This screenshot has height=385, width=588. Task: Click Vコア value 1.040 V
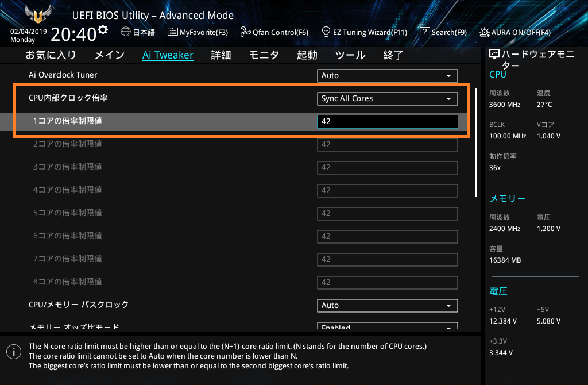[x=548, y=136]
